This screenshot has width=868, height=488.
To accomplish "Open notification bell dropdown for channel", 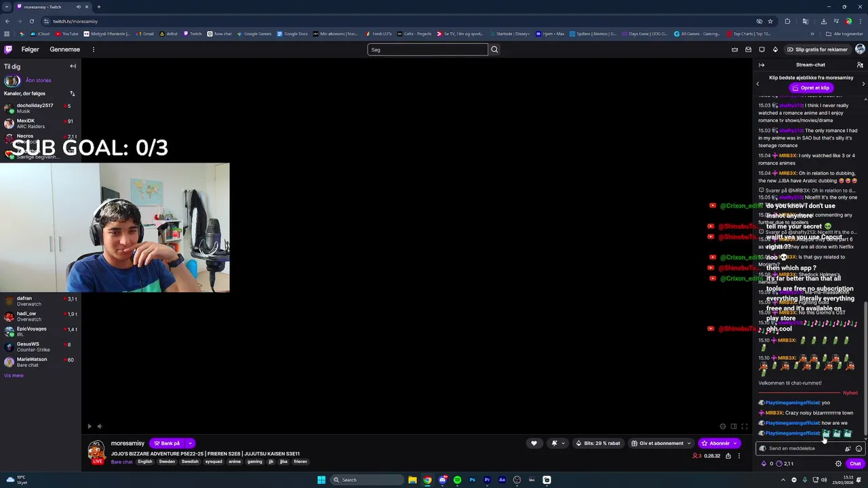I will click(x=557, y=443).
